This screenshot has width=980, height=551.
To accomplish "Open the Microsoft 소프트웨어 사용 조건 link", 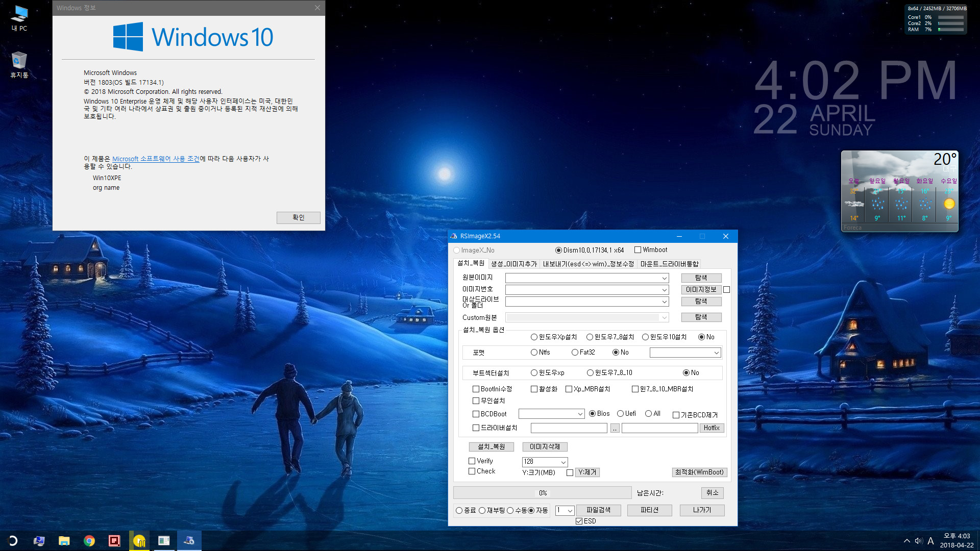I will click(x=156, y=159).
